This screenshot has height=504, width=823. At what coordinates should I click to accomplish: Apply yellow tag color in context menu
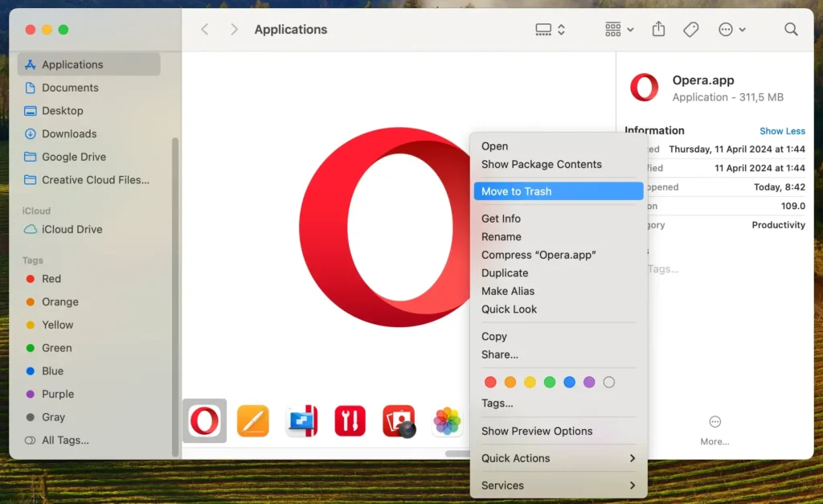click(x=530, y=382)
